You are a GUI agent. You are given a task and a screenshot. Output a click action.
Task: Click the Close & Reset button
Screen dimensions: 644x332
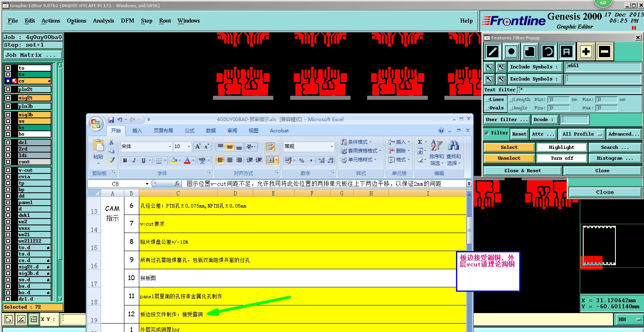[x=522, y=171]
